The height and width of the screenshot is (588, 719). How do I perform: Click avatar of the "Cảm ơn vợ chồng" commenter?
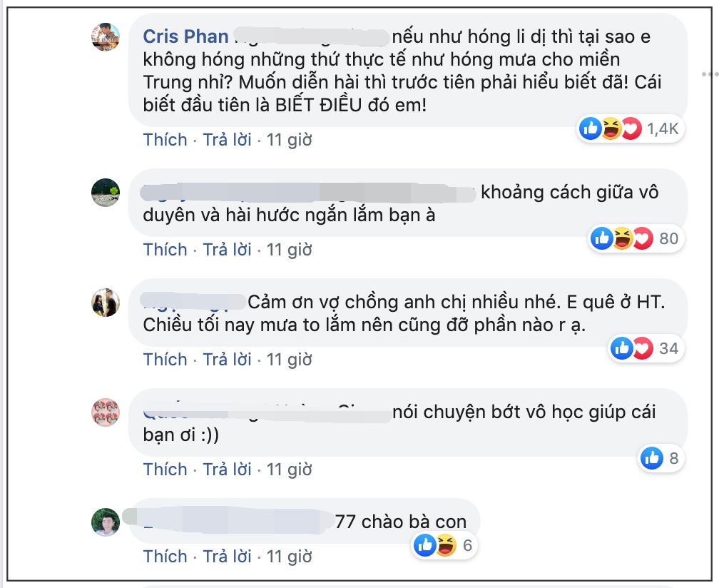[106, 303]
